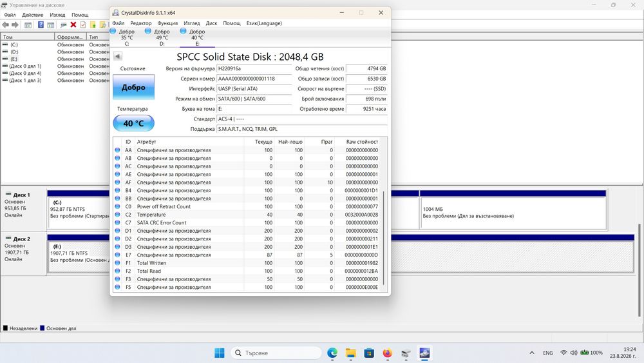This screenshot has width=644, height=363.
Task: Click the Диск 2 disk label panel
Action: pyautogui.click(x=23, y=253)
